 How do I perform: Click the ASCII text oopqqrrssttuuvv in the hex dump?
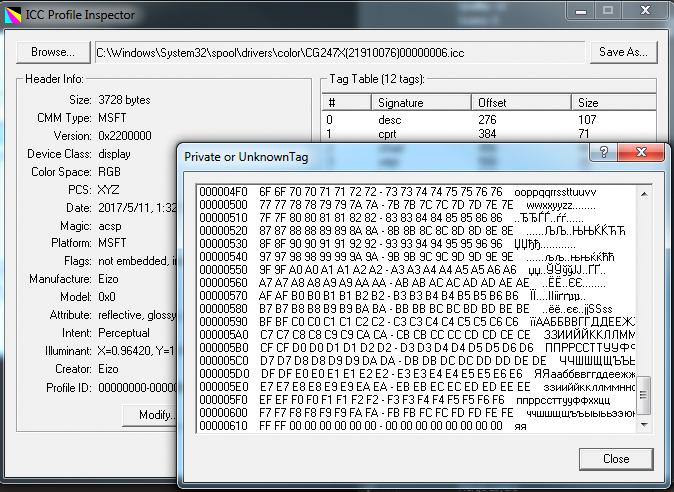coord(555,192)
